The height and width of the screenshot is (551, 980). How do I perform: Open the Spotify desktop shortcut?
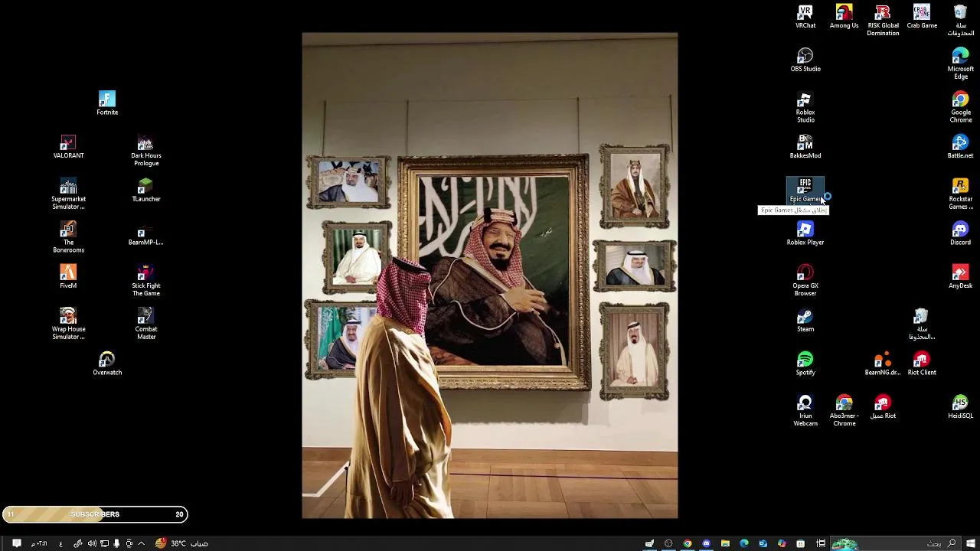[x=805, y=364]
